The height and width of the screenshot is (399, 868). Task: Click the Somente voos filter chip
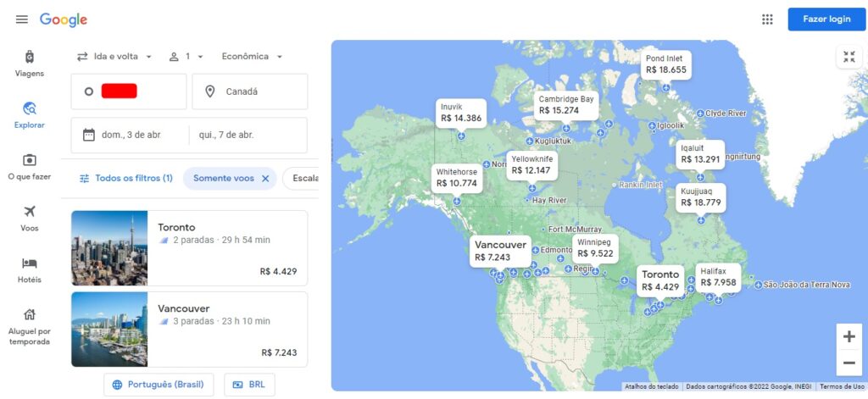[224, 178]
